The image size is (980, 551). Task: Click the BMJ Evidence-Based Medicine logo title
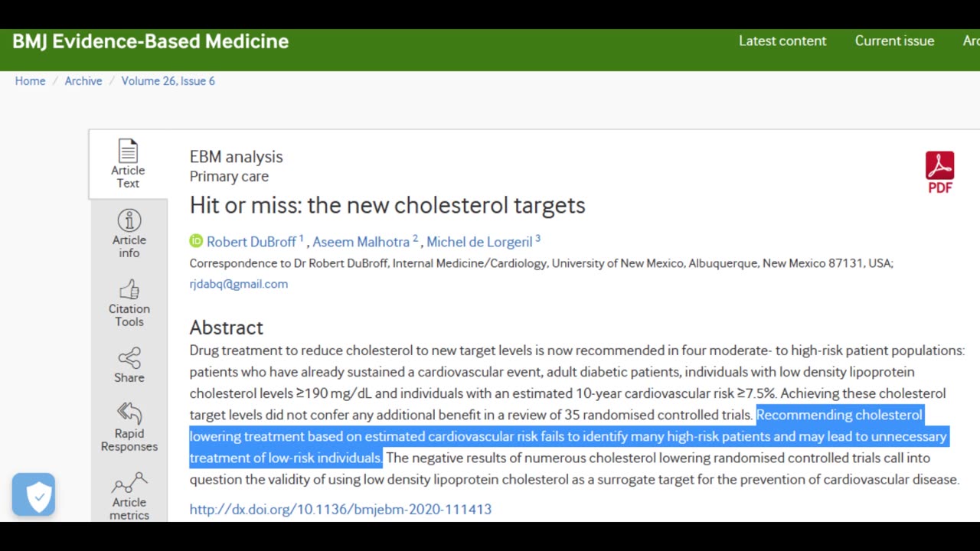pyautogui.click(x=151, y=41)
